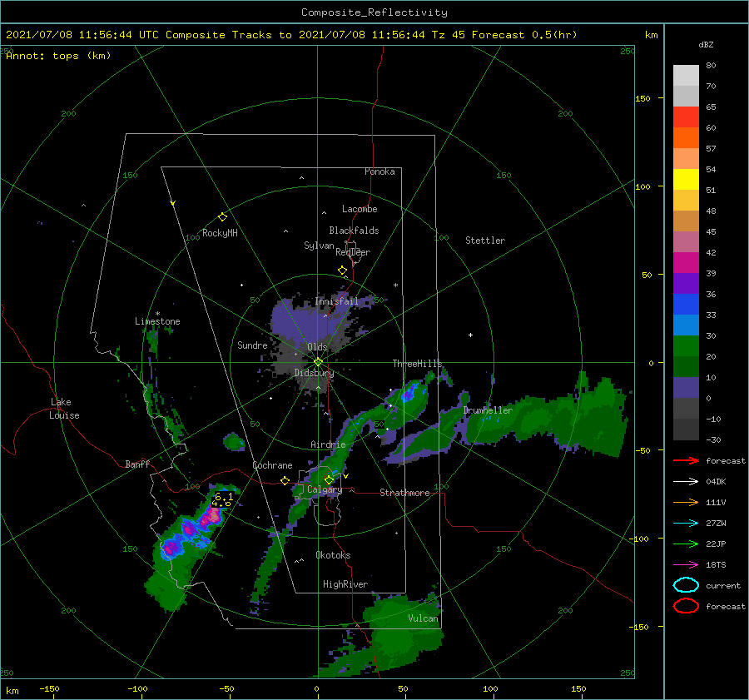
Task: Click the Sylvan label
Action: (x=319, y=246)
